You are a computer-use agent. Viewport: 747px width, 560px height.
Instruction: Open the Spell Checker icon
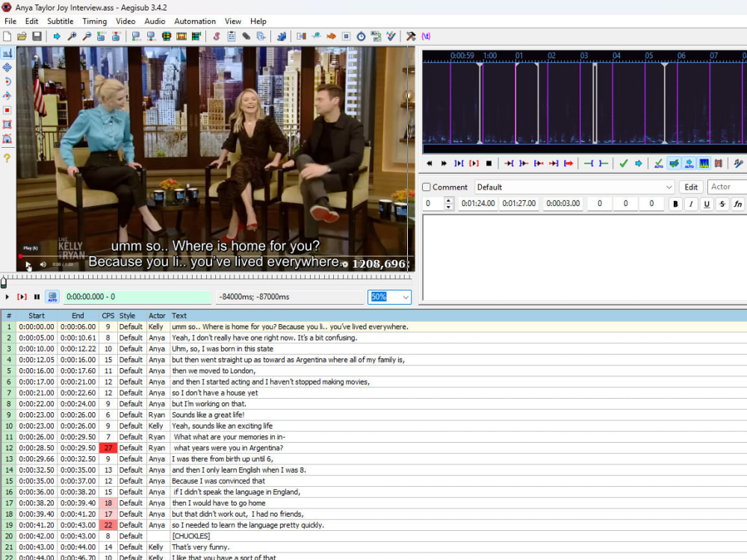[391, 36]
